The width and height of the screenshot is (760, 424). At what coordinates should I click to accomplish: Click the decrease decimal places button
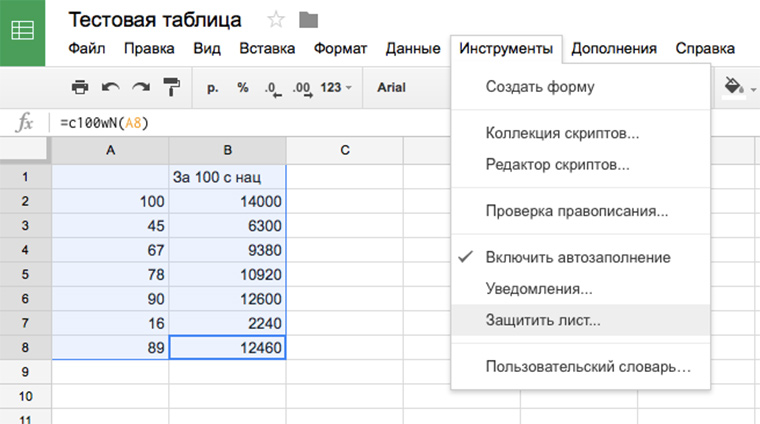pos(272,88)
